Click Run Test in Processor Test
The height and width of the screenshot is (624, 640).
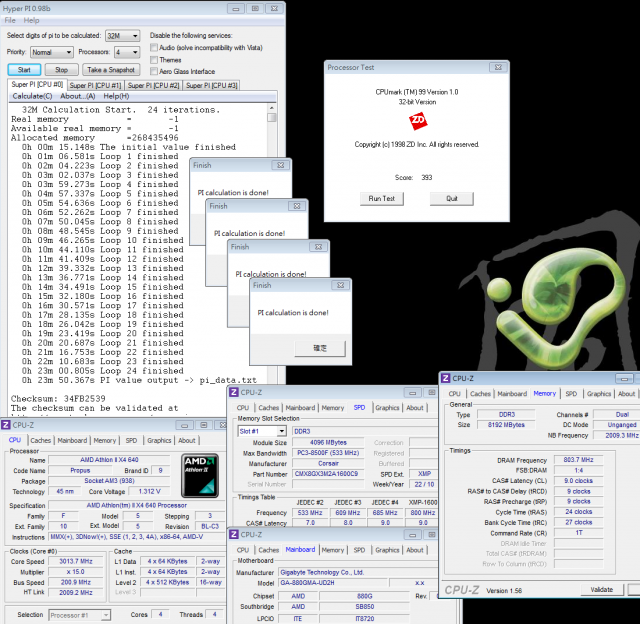coord(382,199)
